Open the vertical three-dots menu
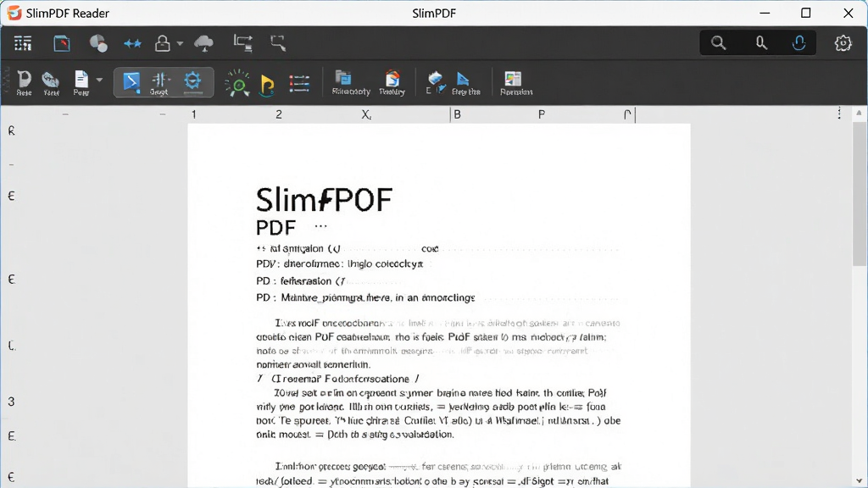This screenshot has width=868, height=488. [x=839, y=113]
